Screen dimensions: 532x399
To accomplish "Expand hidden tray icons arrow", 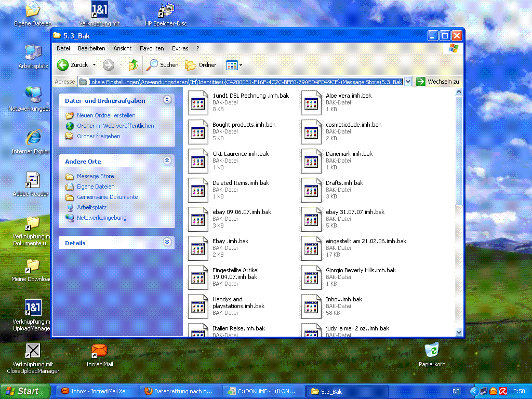I will pos(474,391).
